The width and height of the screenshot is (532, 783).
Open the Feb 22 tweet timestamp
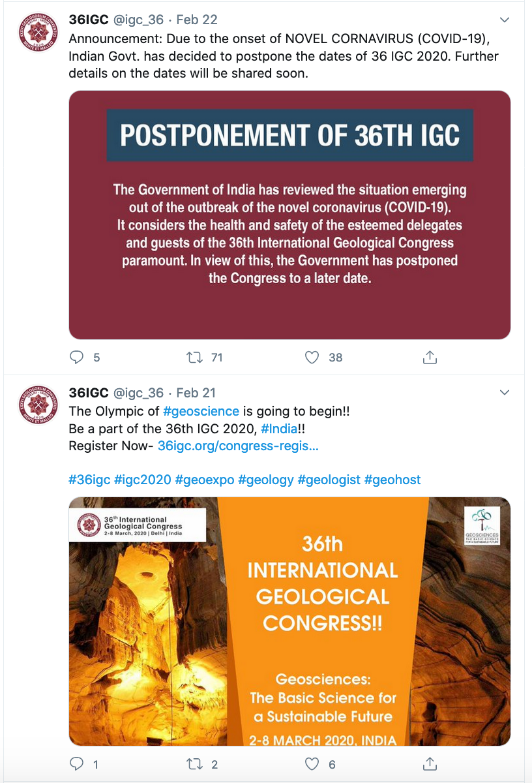point(197,20)
